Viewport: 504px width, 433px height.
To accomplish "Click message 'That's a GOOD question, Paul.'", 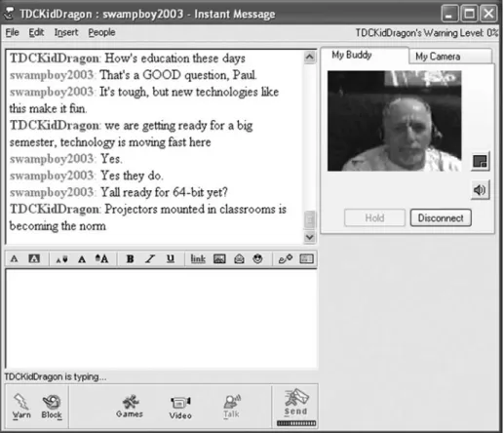I will coord(178,75).
